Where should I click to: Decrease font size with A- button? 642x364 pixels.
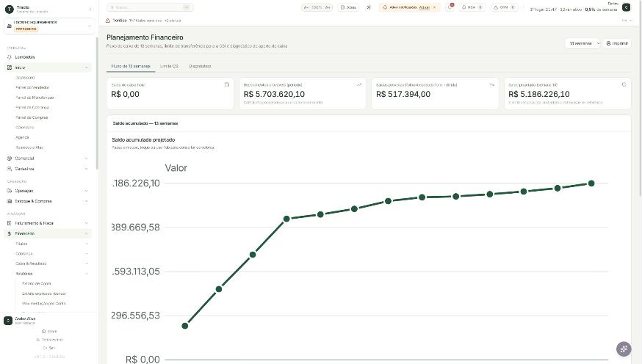[x=306, y=7]
